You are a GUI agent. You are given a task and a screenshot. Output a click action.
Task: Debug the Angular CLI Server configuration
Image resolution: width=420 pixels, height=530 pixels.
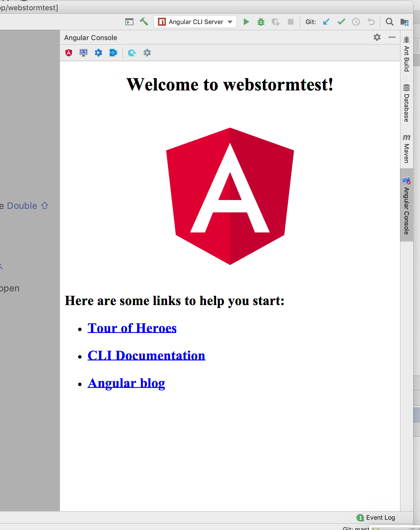(x=261, y=22)
